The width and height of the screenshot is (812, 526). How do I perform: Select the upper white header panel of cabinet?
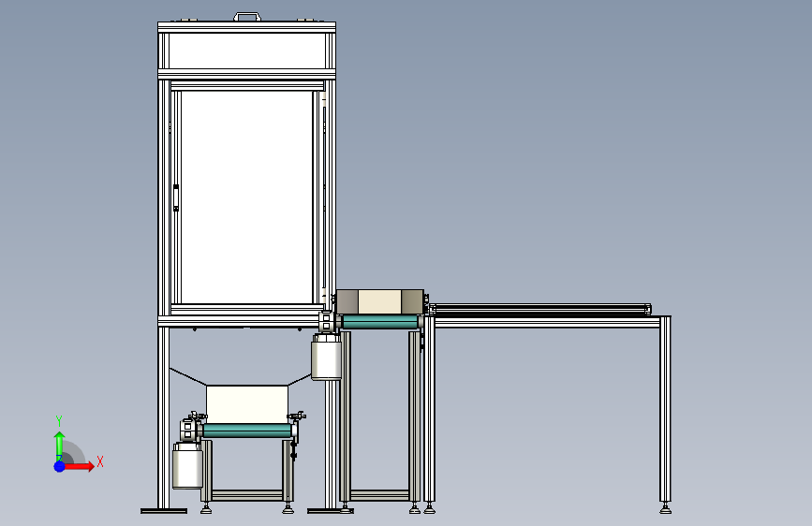[x=247, y=51]
